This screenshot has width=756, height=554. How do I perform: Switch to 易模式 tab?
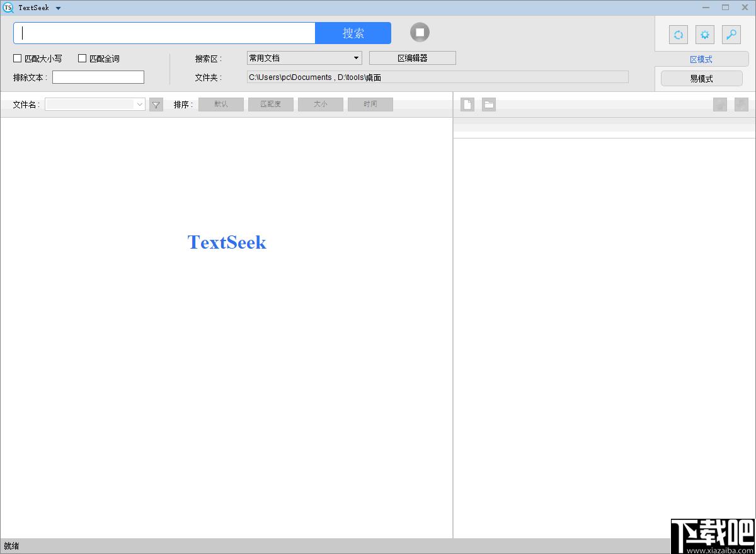coord(701,79)
